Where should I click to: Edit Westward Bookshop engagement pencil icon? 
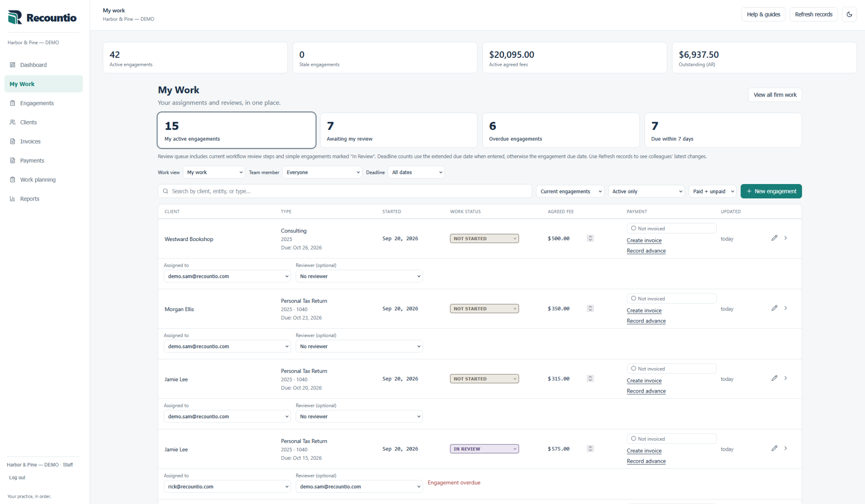click(x=774, y=238)
